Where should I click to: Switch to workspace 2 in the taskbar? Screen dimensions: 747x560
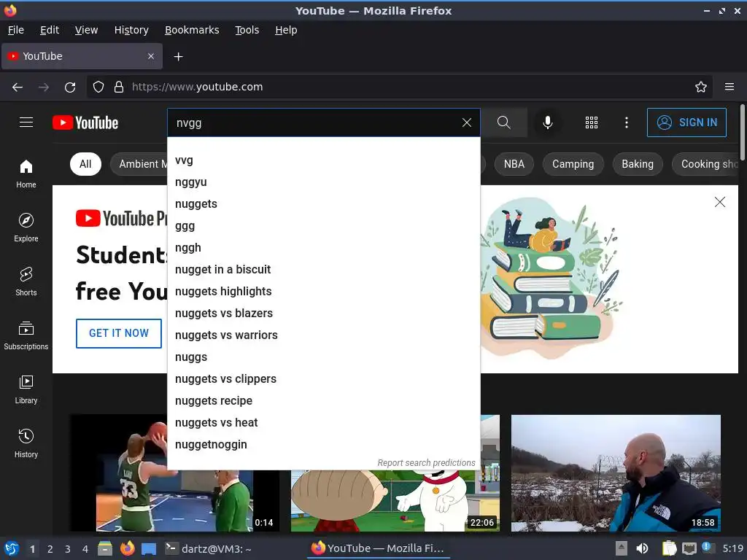[50, 549]
